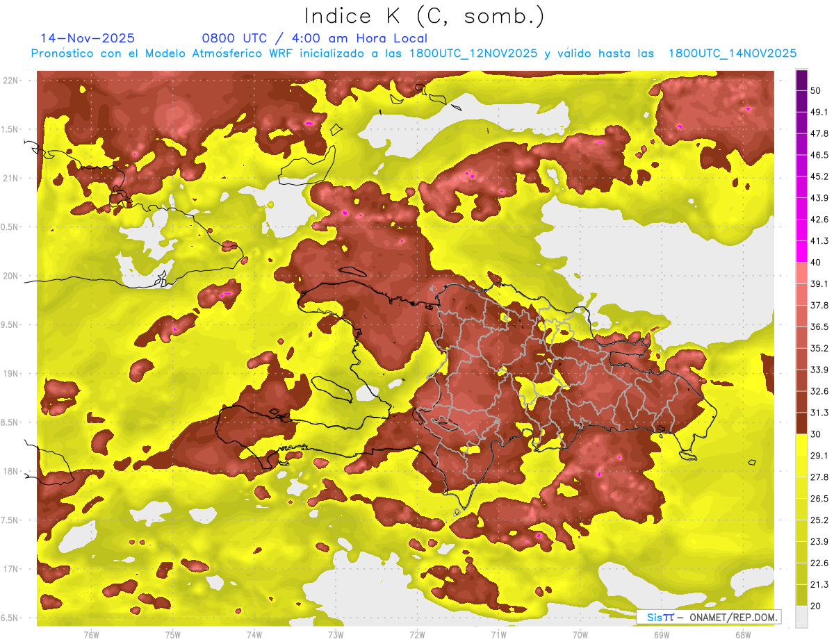Select the "17N" latitude label
This screenshot has height=644, width=834.
click(x=12, y=569)
